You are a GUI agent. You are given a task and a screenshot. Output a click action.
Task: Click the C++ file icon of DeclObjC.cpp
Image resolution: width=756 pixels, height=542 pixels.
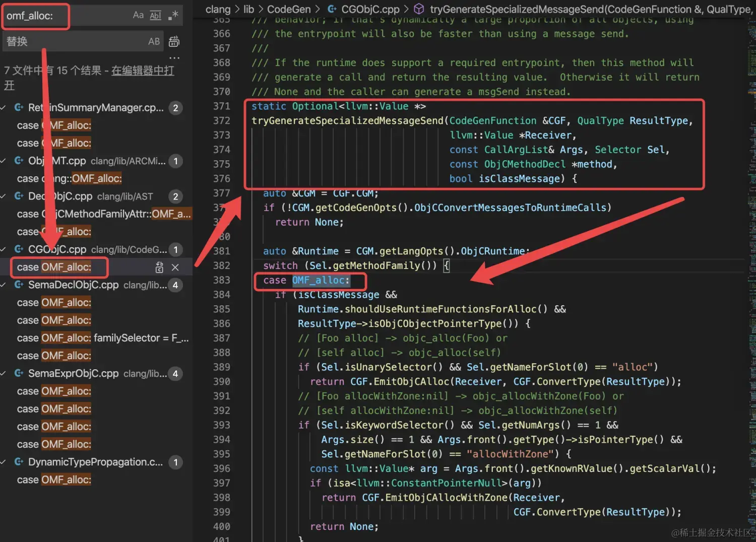tap(19, 196)
